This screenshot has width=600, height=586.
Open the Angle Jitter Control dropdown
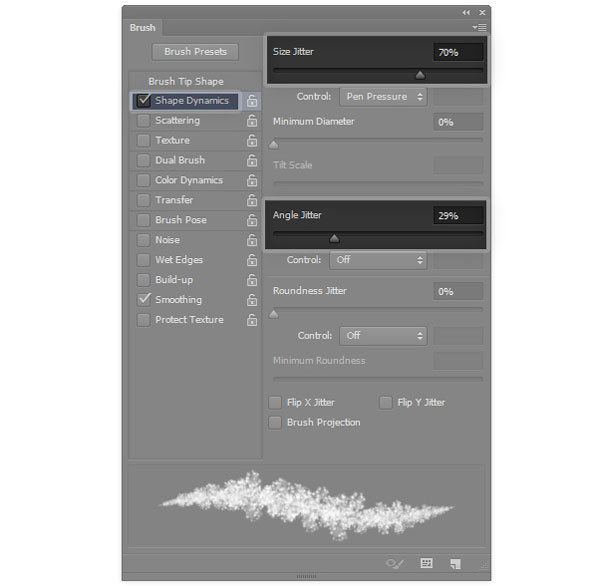[x=378, y=260]
